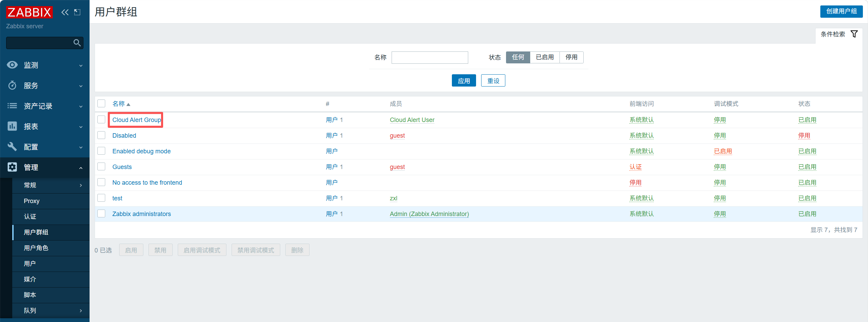Check the Zabbix administrators row checkbox
Screen dimensions: 868x322
tap(101, 214)
